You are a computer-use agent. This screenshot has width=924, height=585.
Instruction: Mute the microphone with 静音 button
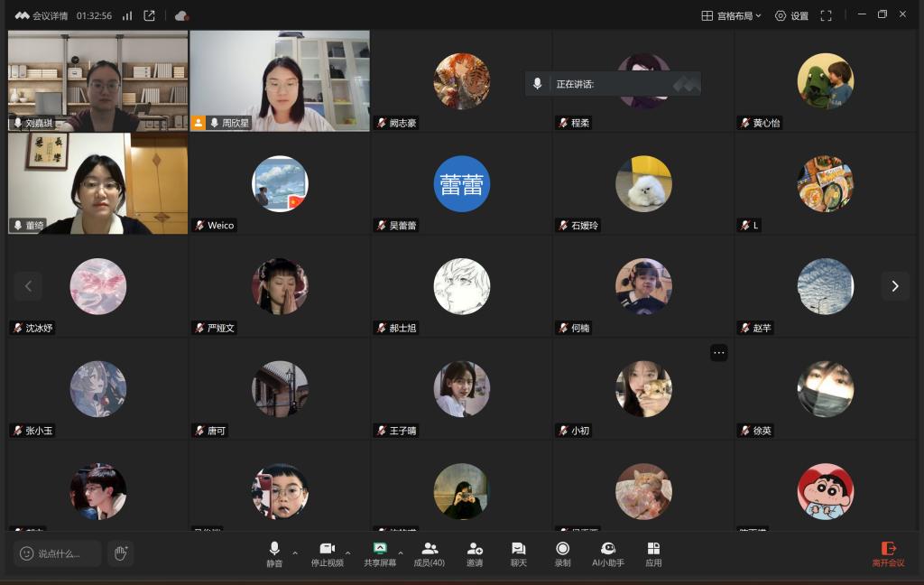(x=273, y=553)
